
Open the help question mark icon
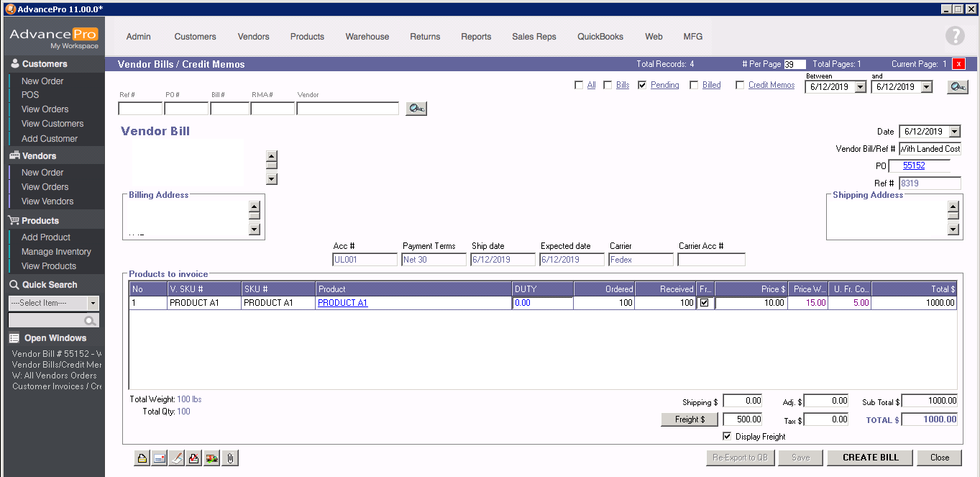pyautogui.click(x=954, y=36)
